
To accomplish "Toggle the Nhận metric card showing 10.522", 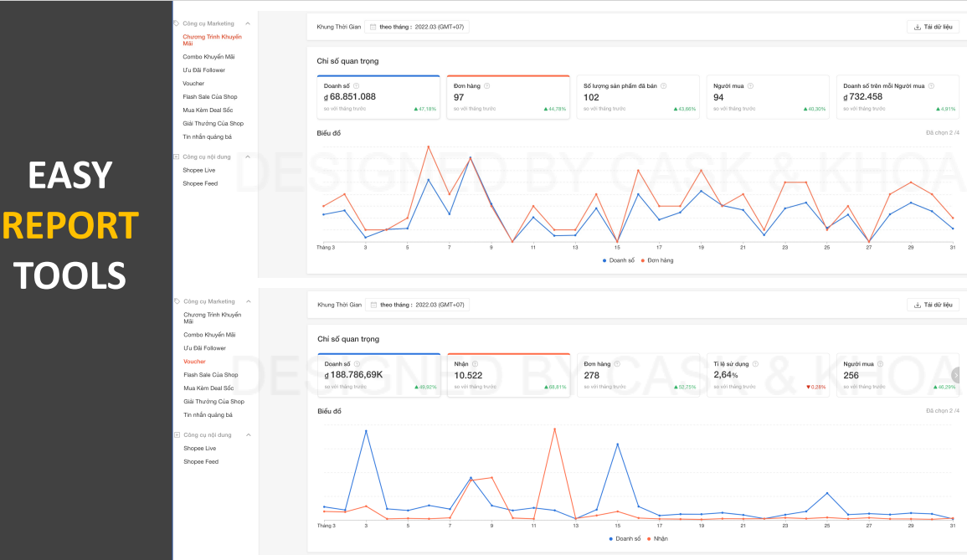I will click(508, 375).
